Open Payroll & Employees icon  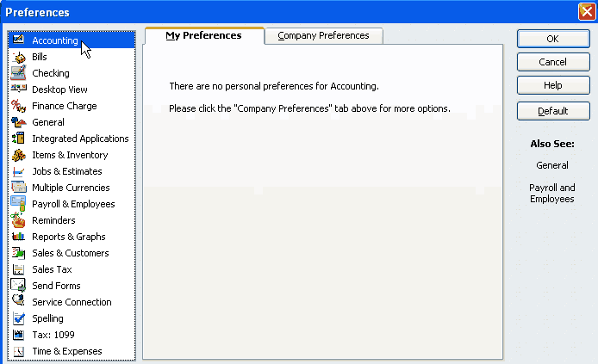pyautogui.click(x=18, y=204)
